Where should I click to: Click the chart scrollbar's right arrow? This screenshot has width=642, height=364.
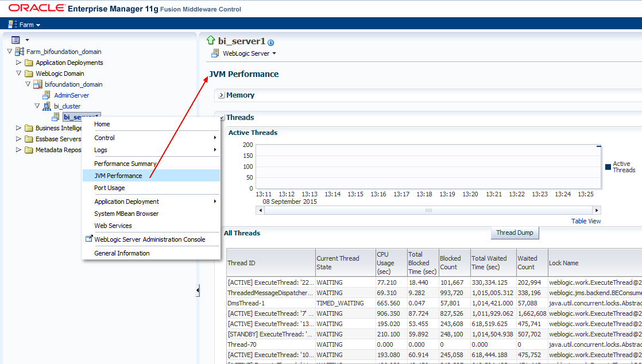pos(598,210)
